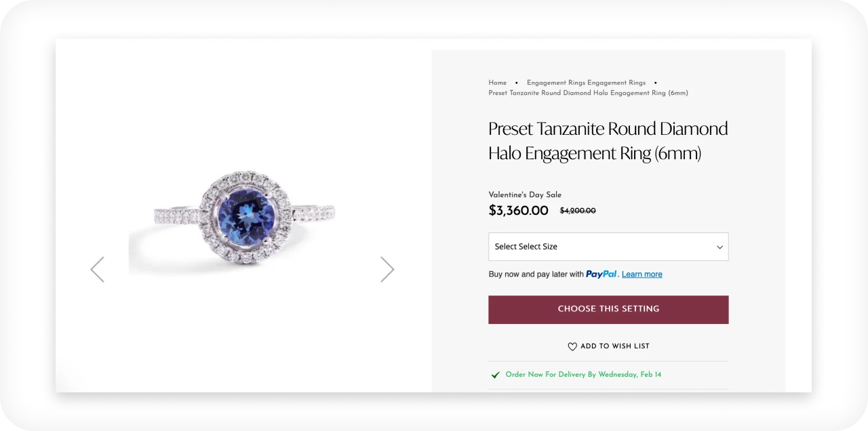Open the Select Size combo box
This screenshot has width=868, height=431.
point(608,247)
